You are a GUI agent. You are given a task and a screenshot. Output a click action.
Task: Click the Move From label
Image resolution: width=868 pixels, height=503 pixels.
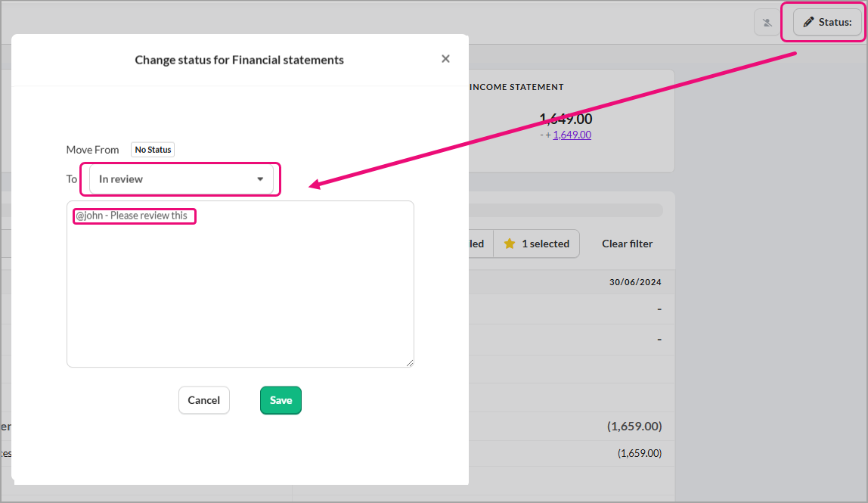[92, 150]
